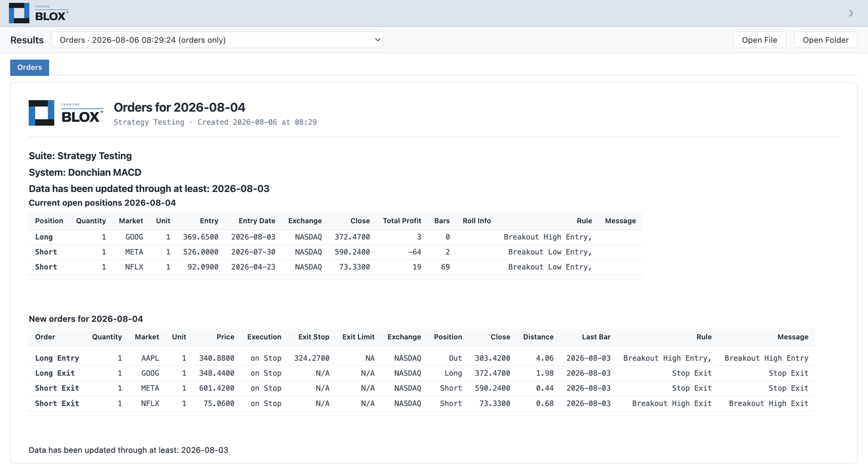Click 'System: Donchian MACD' line

85,172
